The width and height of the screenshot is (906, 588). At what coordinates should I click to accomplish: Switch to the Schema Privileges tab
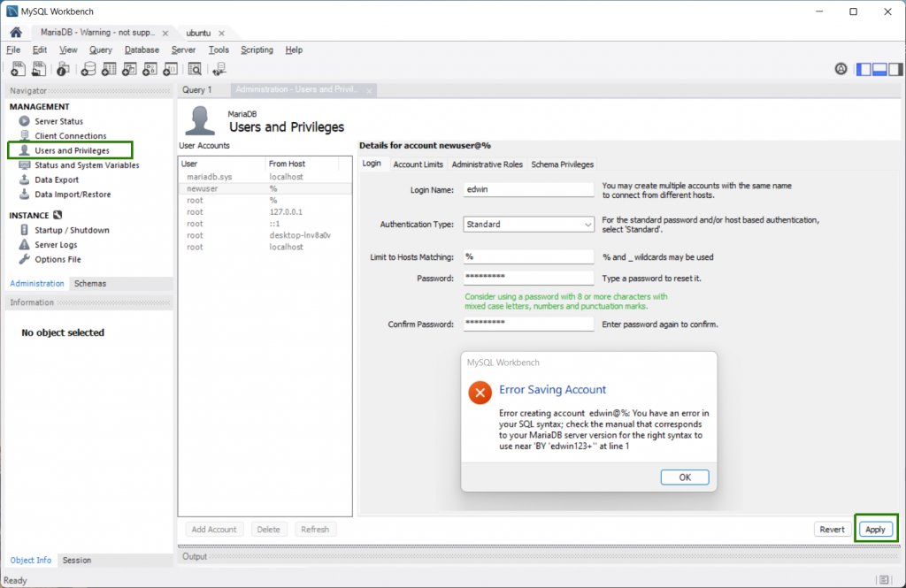[x=562, y=164]
